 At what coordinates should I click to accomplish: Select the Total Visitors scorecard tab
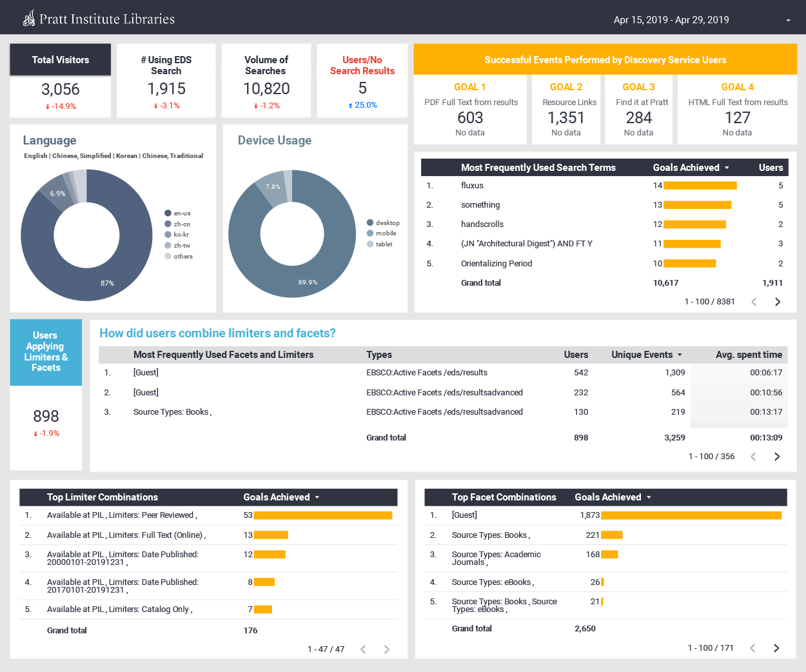[60, 59]
